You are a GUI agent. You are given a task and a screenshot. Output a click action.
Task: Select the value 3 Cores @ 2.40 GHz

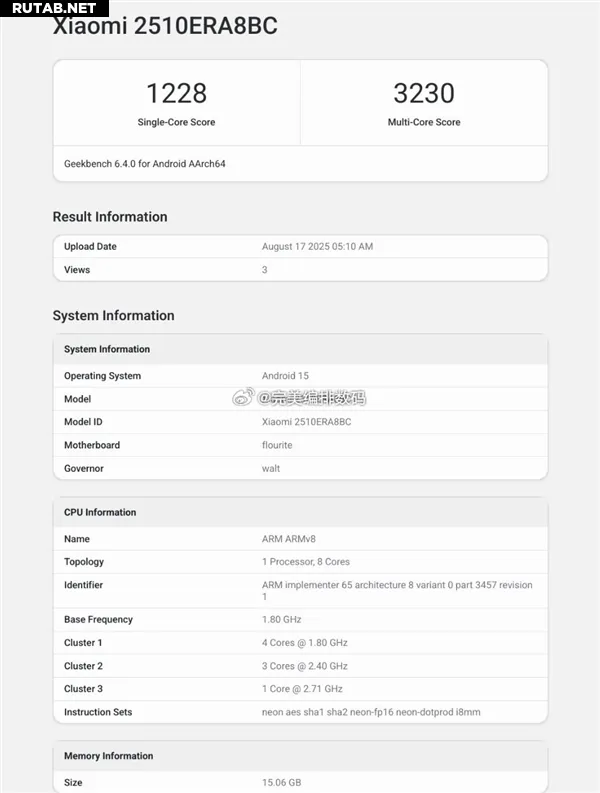point(305,666)
